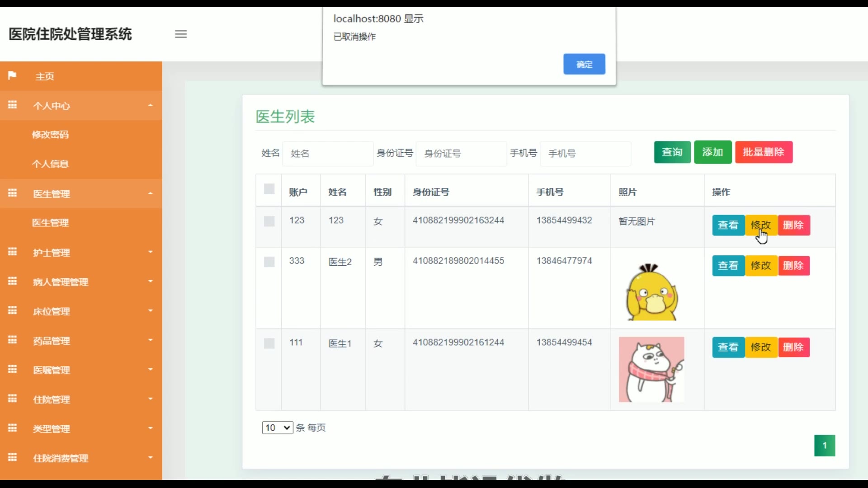Click grid icon next to 床位管理
The image size is (868, 488).
pyautogui.click(x=13, y=311)
